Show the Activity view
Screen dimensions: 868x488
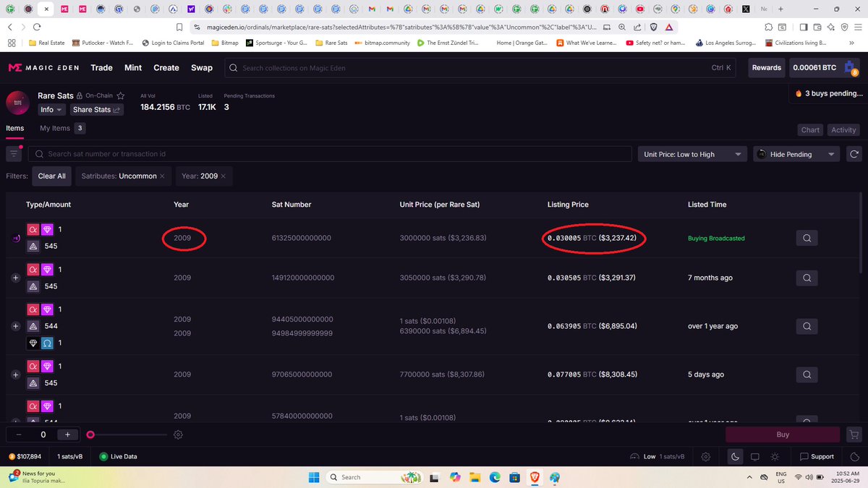click(843, 129)
